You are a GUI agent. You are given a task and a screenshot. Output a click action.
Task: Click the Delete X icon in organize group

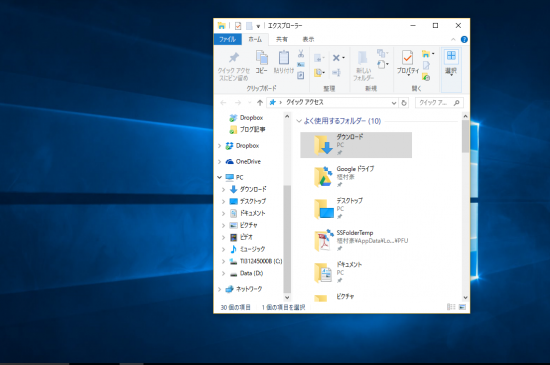[336, 58]
